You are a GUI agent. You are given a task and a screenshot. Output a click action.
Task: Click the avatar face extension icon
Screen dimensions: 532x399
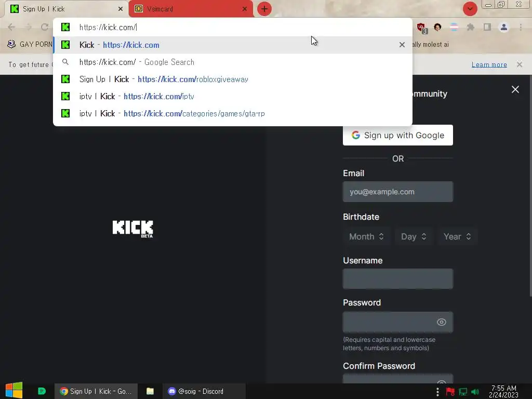click(437, 27)
